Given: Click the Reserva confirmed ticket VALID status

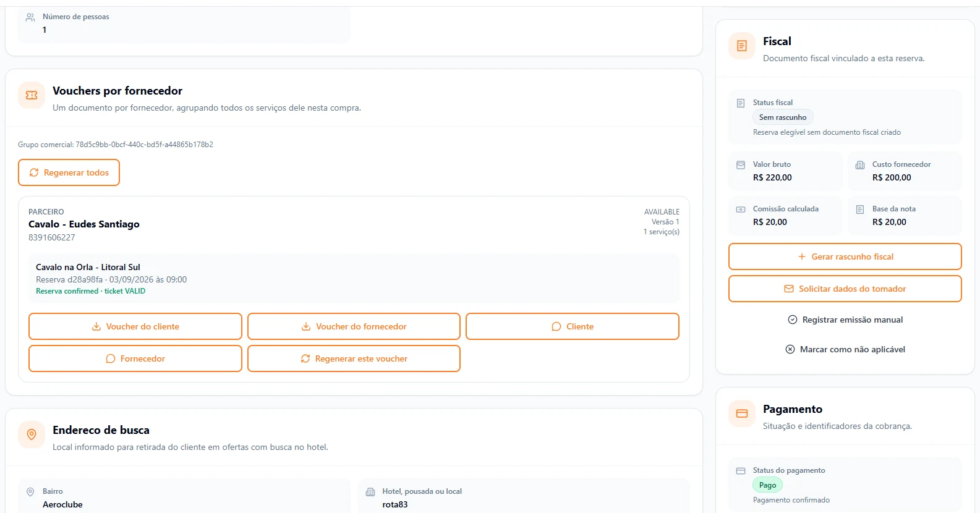Looking at the screenshot, I should coord(91,291).
